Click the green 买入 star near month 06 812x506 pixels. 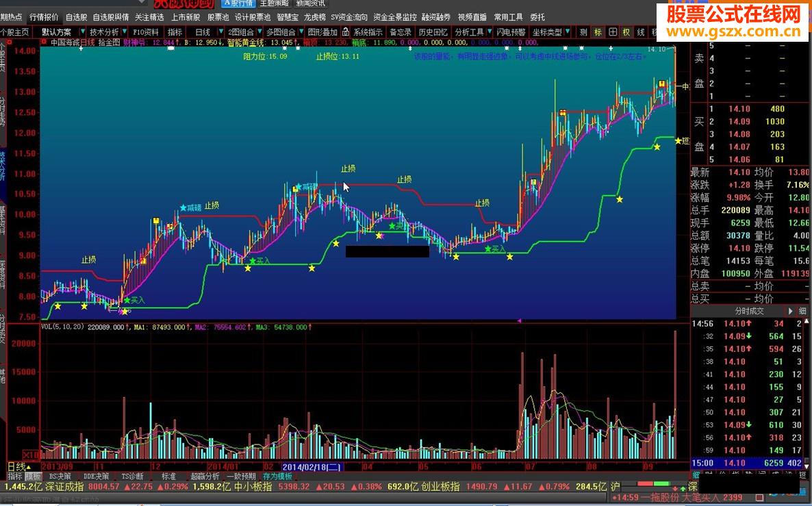pyautogui.click(x=488, y=249)
